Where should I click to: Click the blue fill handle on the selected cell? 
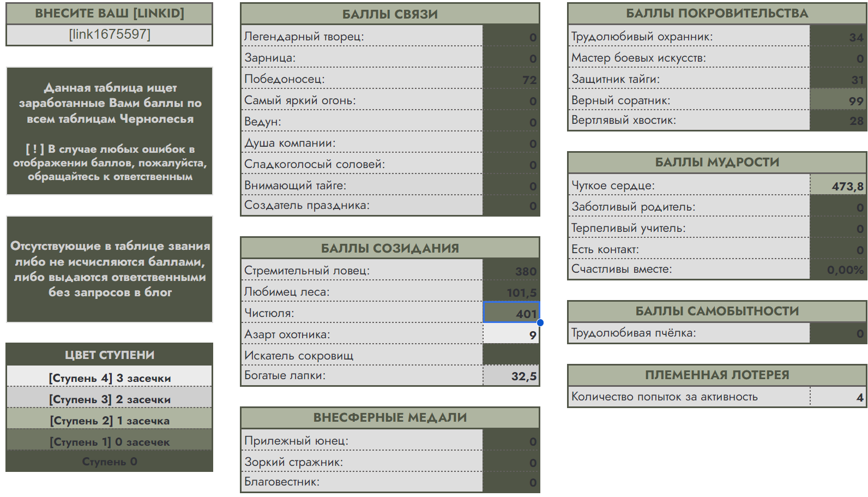click(x=540, y=322)
